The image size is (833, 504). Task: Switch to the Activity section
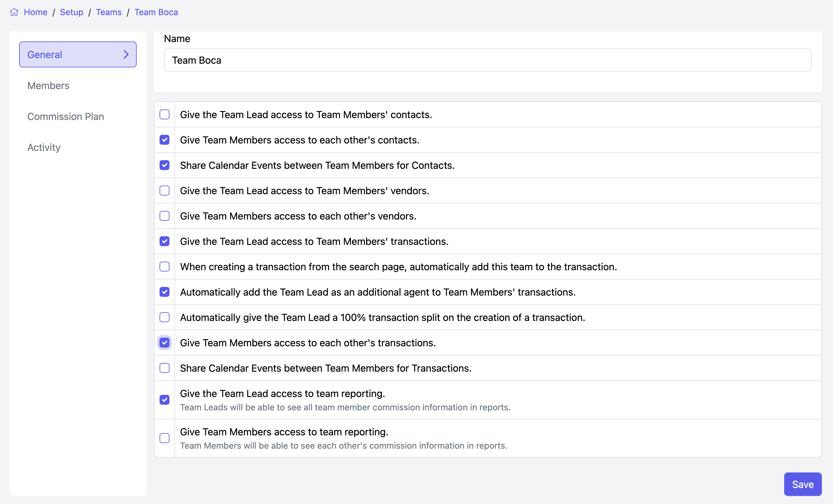click(44, 147)
